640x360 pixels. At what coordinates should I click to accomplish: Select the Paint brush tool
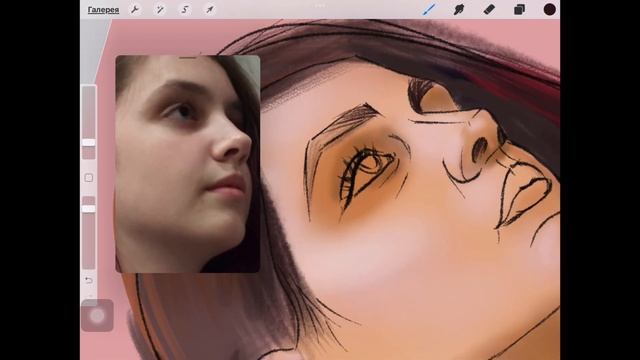[x=429, y=9]
